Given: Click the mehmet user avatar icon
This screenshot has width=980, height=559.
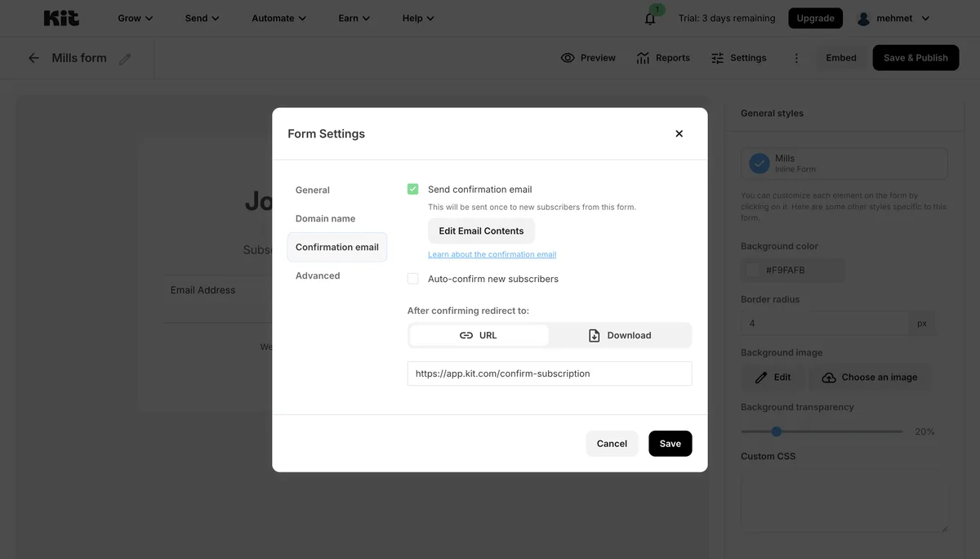Looking at the screenshot, I should [864, 18].
